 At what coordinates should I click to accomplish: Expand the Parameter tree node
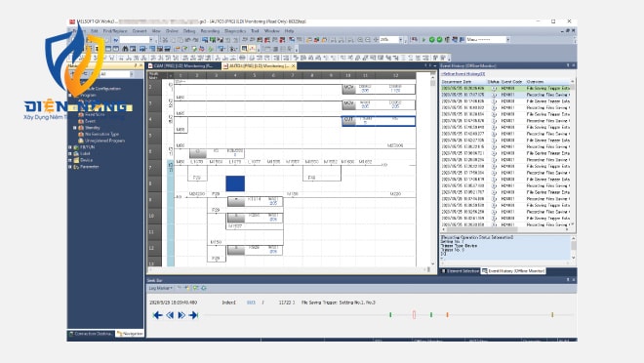70,167
